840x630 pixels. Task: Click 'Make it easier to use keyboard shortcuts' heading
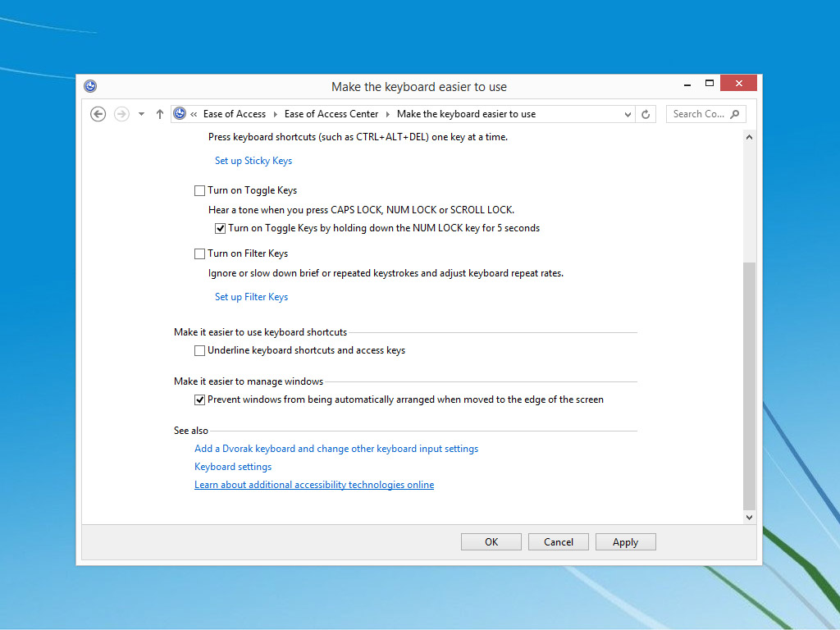coord(260,332)
